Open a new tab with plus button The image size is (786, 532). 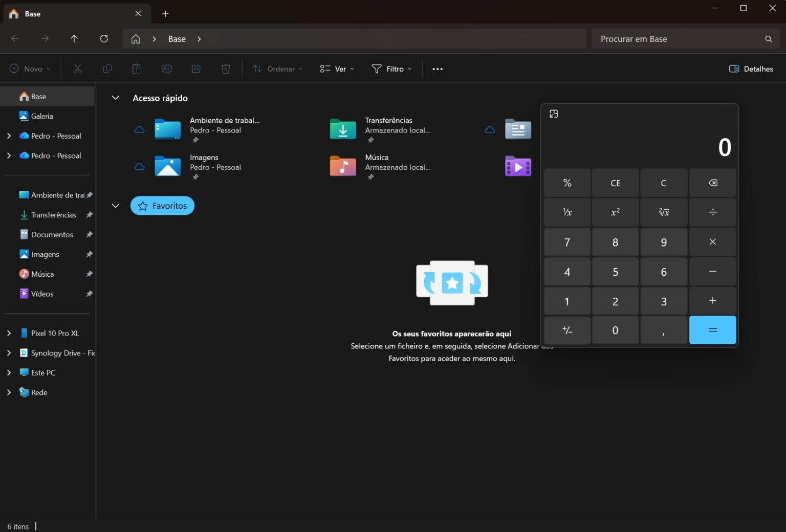coord(165,14)
